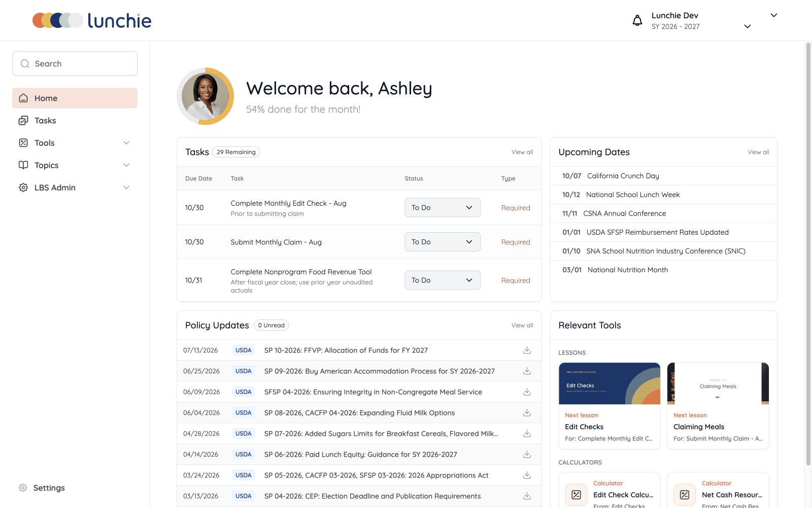Open Edit Check Calculator icon
Viewport: 812px width, 508px height.
[x=576, y=494]
